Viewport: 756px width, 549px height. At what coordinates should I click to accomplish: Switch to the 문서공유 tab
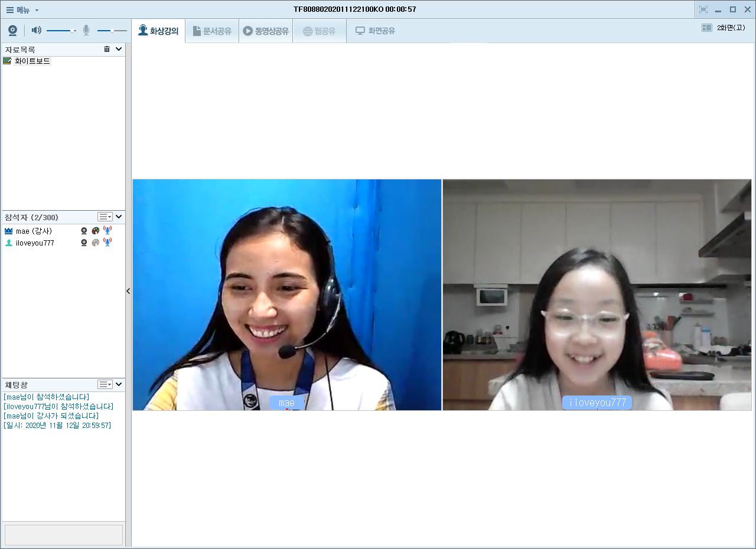[x=212, y=31]
